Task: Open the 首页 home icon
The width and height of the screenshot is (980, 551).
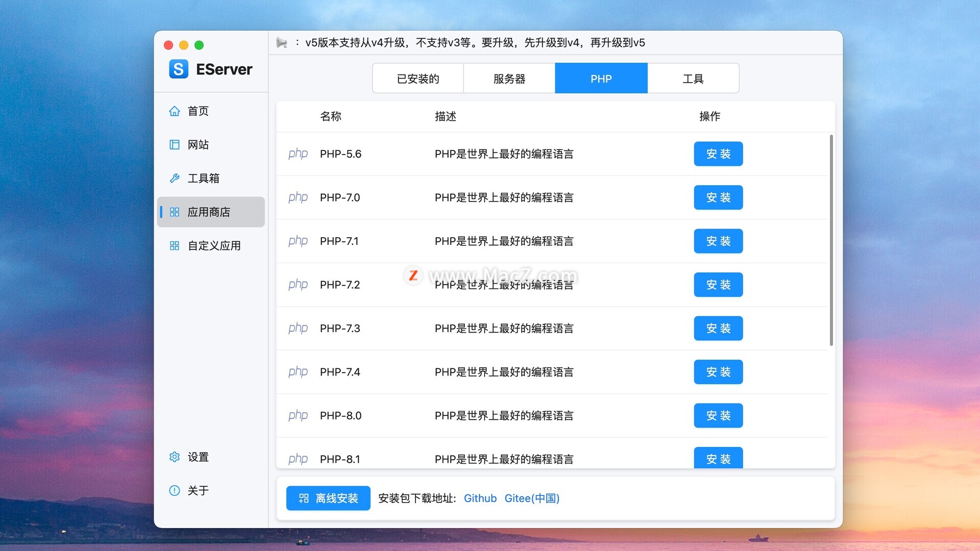Action: point(175,111)
